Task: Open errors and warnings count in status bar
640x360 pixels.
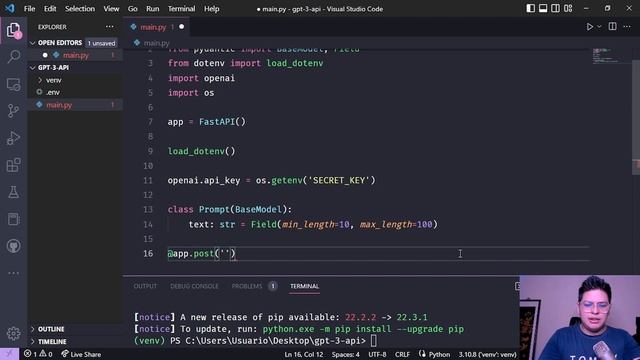Action: click(38, 354)
